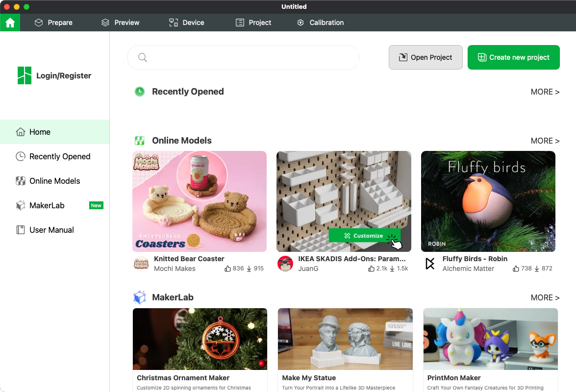Click the Bambu logo beside Login/Register
This screenshot has width=576, height=392.
pos(25,75)
